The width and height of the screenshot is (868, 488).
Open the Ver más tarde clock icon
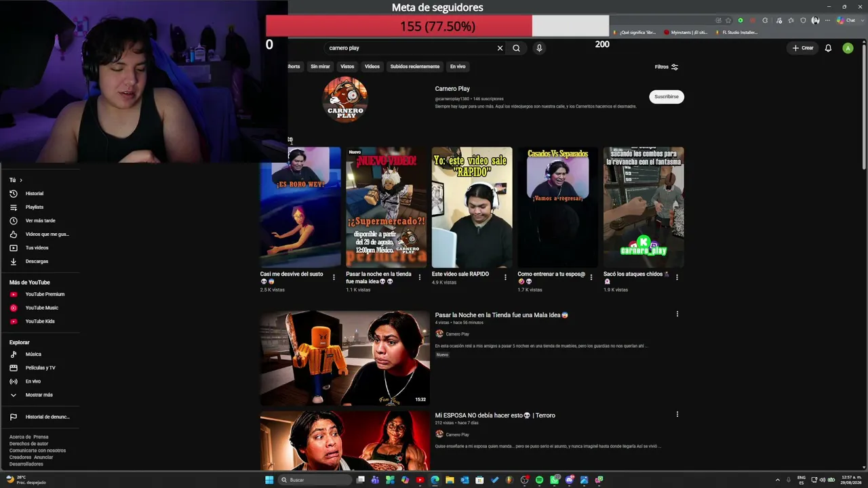(13, 220)
